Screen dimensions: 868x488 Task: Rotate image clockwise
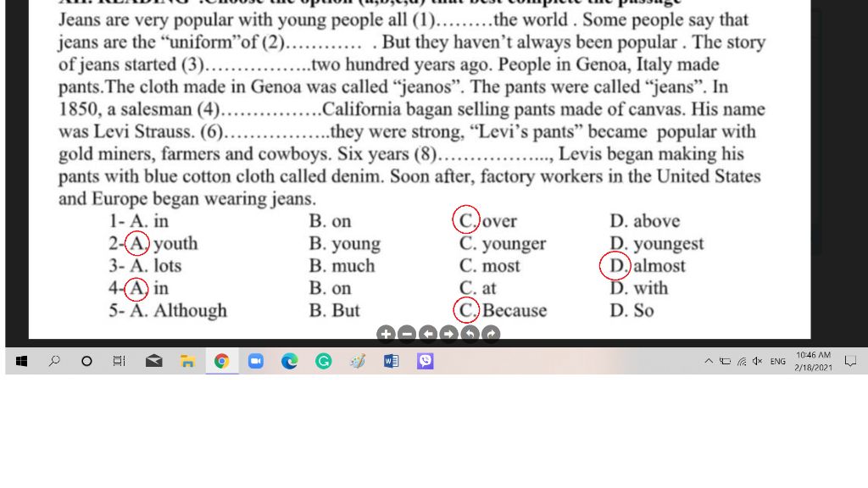click(x=491, y=334)
